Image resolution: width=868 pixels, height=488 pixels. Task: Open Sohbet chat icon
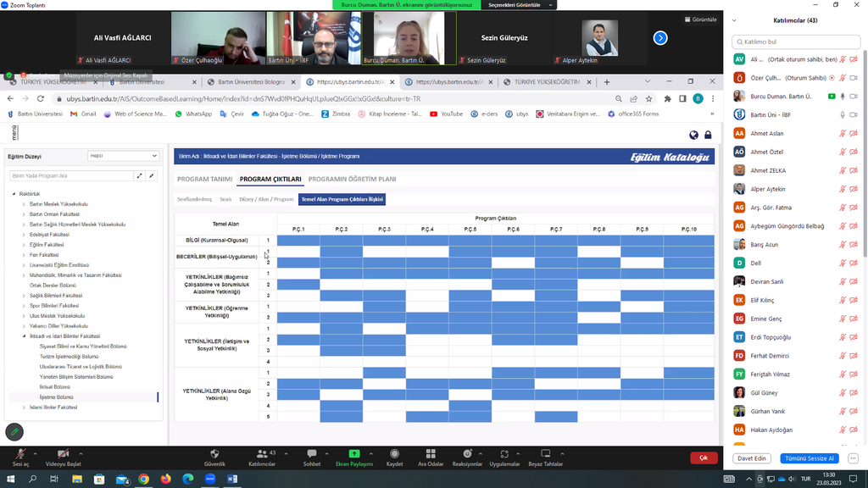click(x=312, y=454)
